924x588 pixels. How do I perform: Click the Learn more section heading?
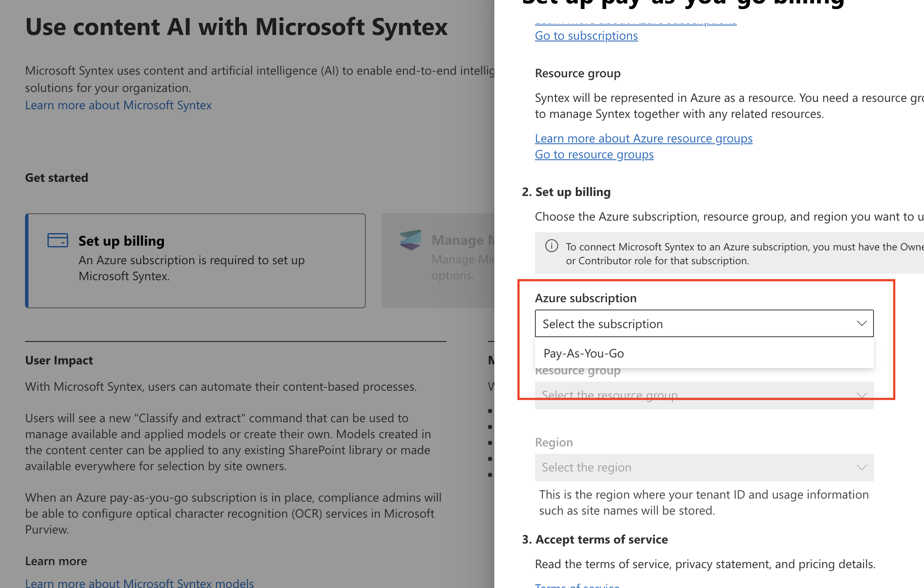56,561
